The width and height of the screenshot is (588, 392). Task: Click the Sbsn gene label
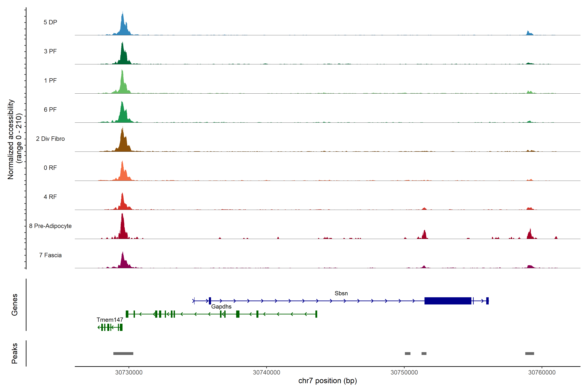point(341,293)
